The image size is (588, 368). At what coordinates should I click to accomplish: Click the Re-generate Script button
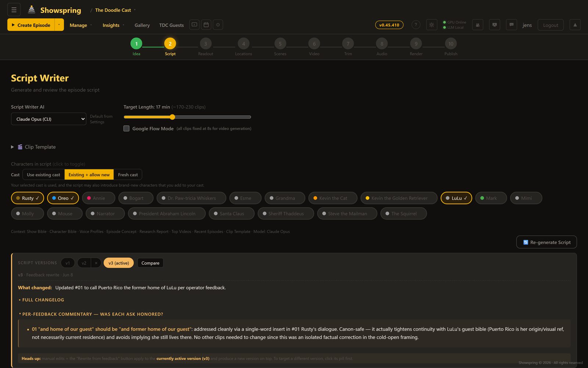(546, 242)
